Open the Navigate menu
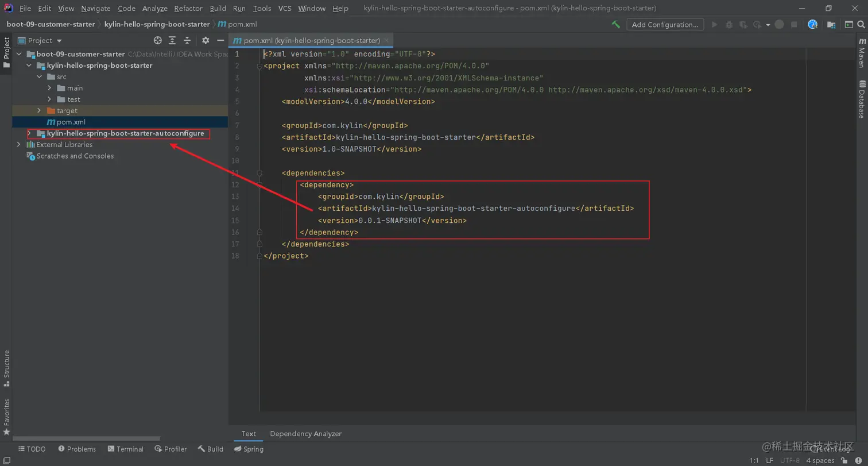Image resolution: width=868 pixels, height=466 pixels. click(96, 8)
